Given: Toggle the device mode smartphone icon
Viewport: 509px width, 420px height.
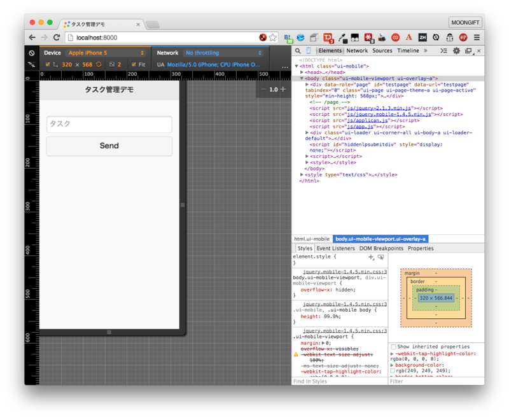Looking at the screenshot, I should (x=307, y=50).
